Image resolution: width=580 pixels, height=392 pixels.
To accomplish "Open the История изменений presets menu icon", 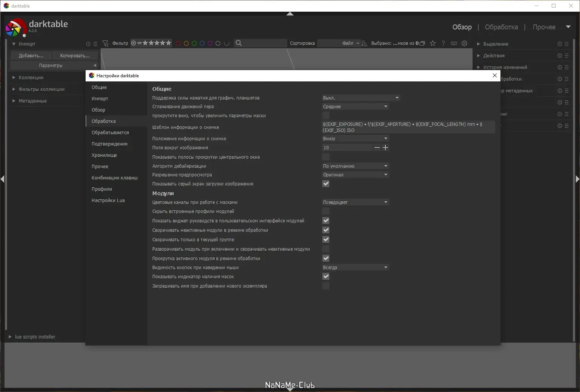I will 566,67.
